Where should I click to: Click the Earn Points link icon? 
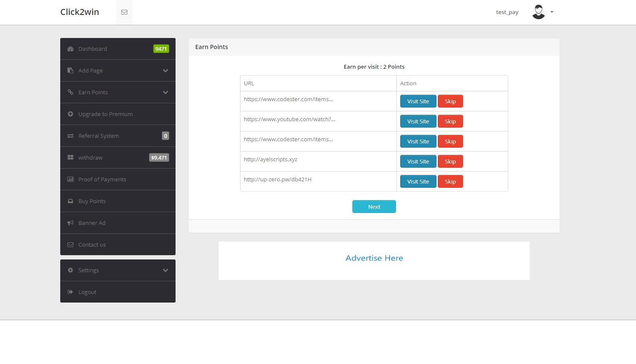pos(70,93)
